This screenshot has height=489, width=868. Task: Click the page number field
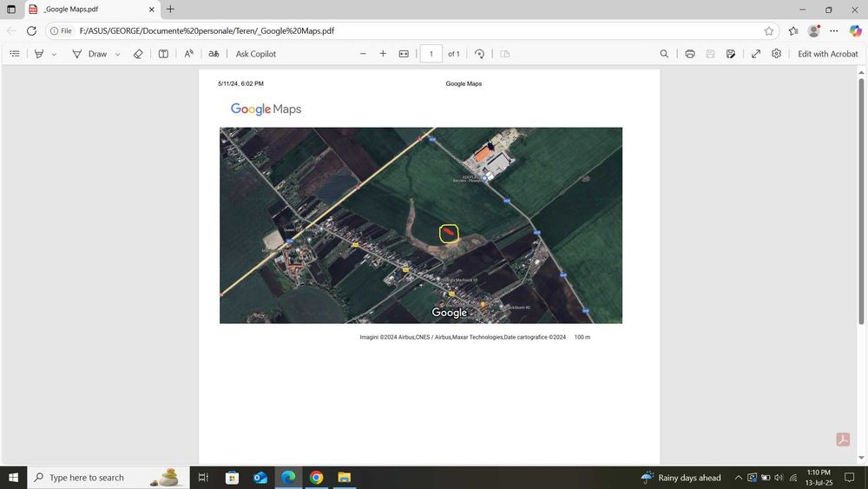coord(431,54)
